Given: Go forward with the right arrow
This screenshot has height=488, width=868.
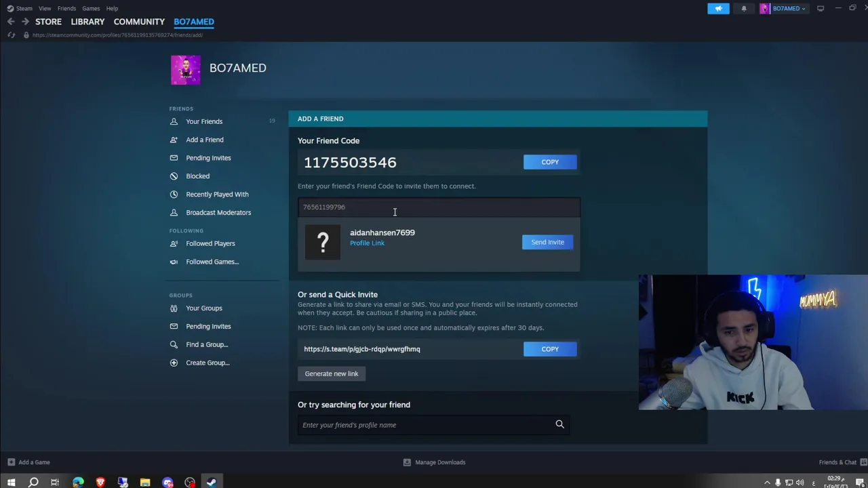Looking at the screenshot, I should click(x=25, y=22).
